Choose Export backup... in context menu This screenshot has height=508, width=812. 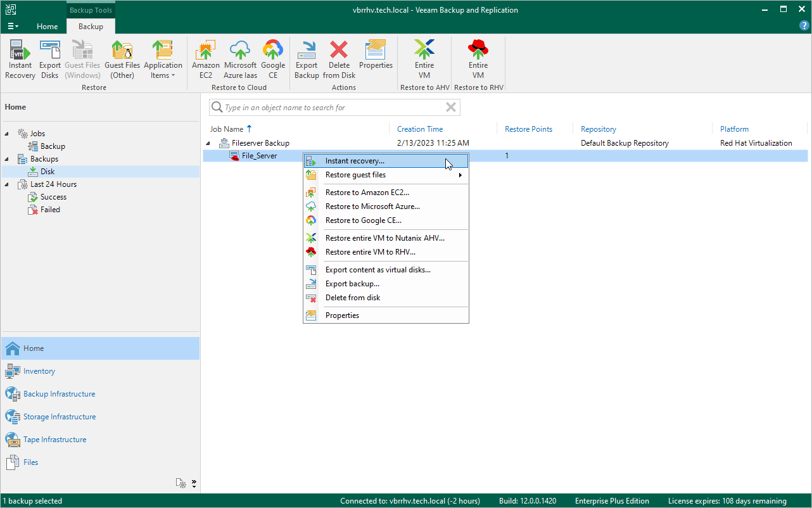[x=386, y=284]
